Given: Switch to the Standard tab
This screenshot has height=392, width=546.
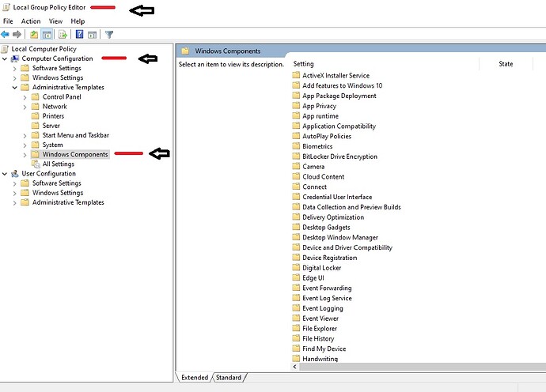Looking at the screenshot, I should tap(229, 378).
